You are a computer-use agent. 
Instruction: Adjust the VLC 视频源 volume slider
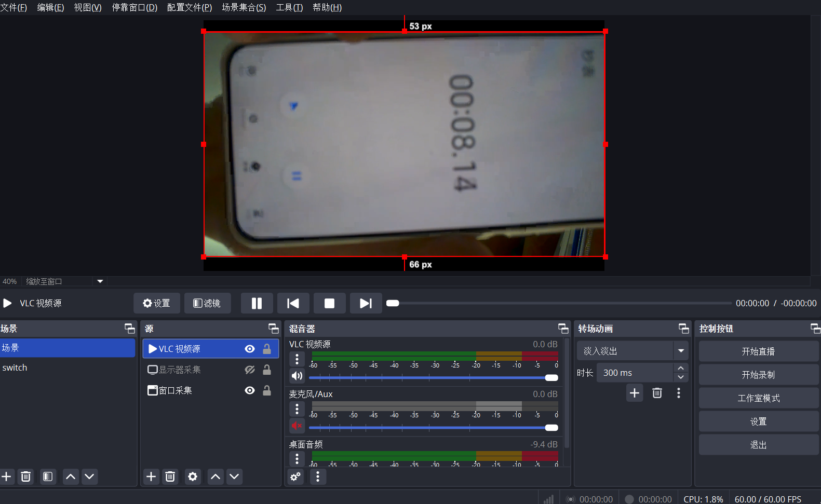(x=434, y=377)
